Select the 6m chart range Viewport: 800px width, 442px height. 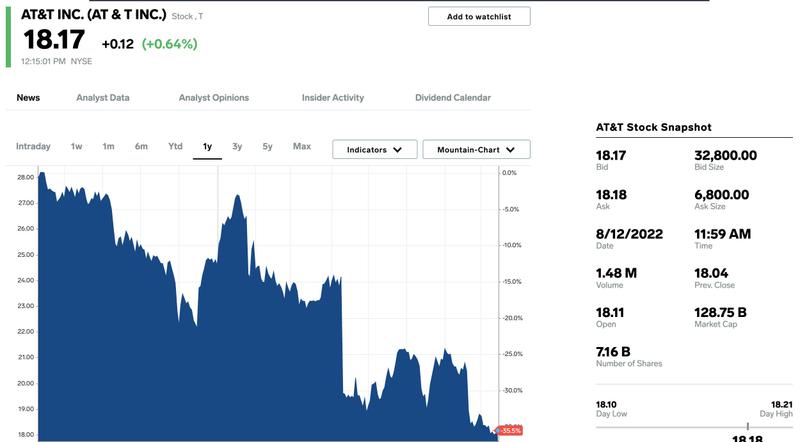tap(141, 146)
